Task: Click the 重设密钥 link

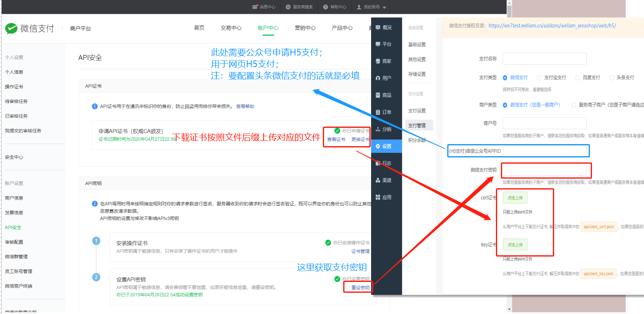Action: coord(360,287)
